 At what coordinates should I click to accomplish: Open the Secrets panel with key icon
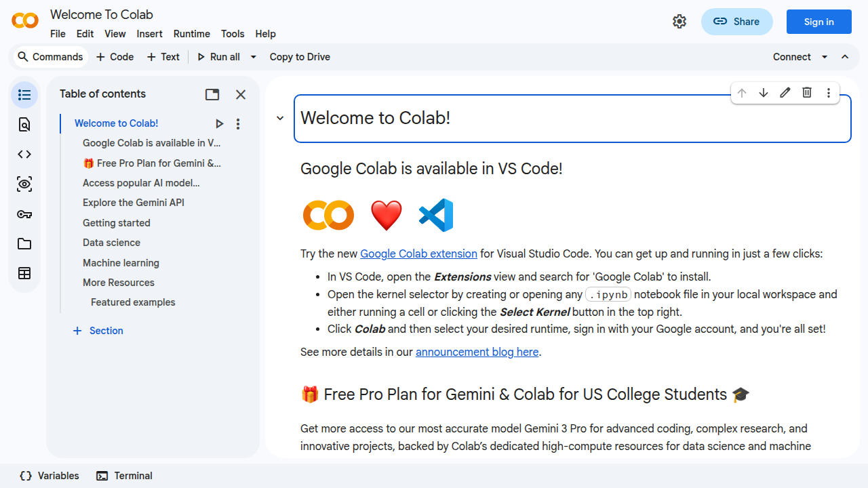(24, 213)
